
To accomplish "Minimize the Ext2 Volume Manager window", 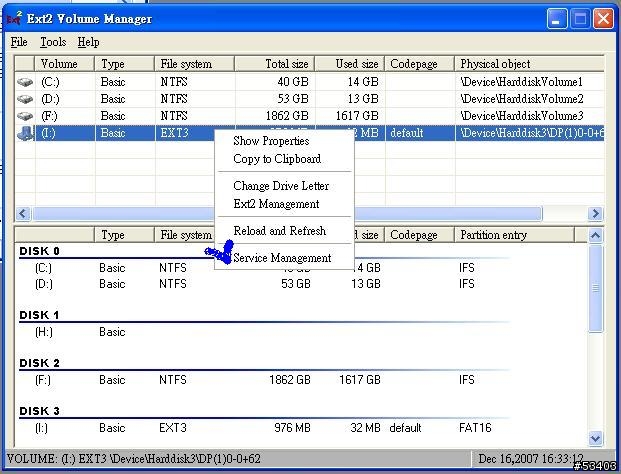I will click(556, 19).
